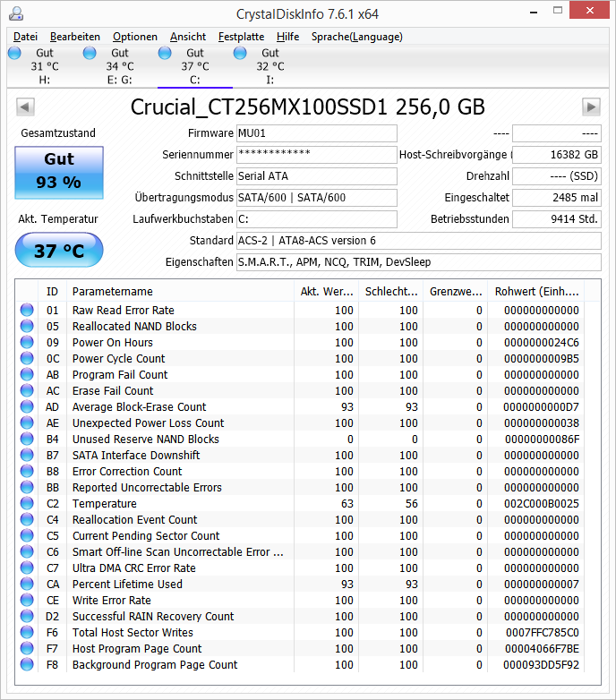Switch to the H: disk tab
The width and height of the screenshot is (616, 700).
[x=44, y=66]
